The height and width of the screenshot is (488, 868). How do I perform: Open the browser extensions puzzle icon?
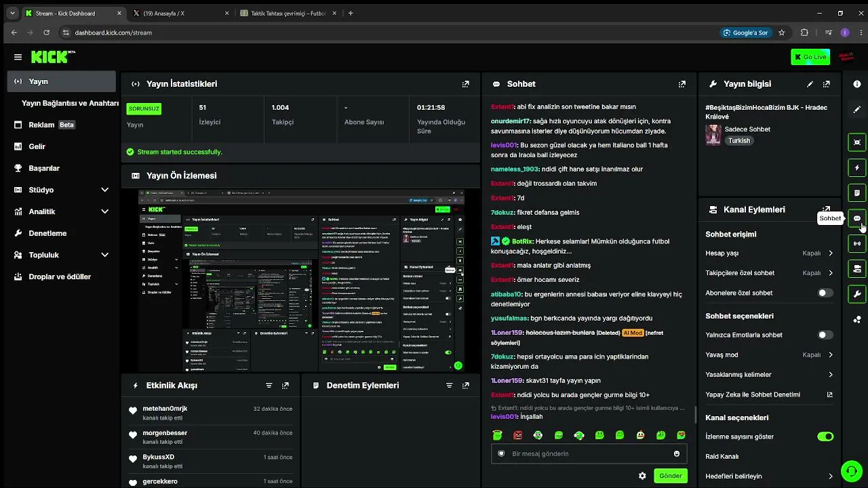pos(804,33)
